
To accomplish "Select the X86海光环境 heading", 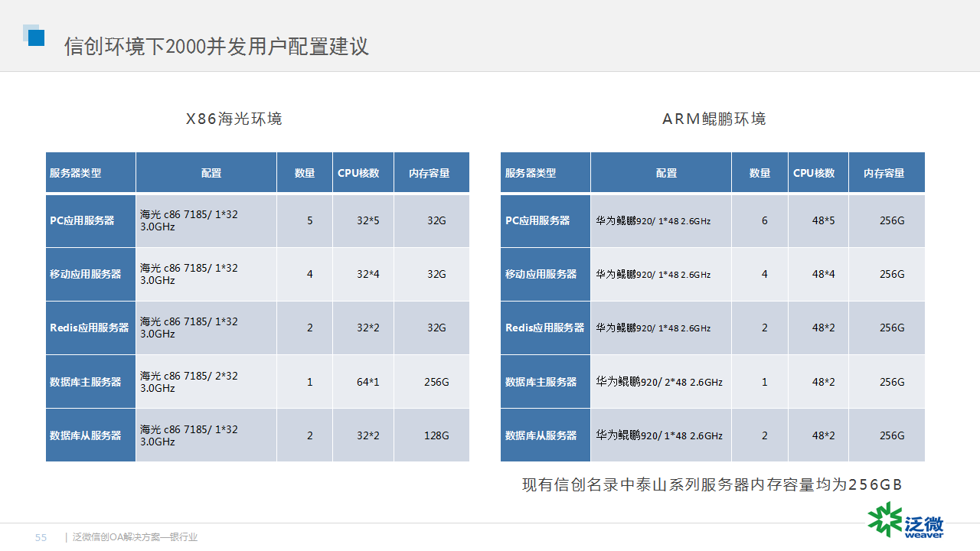I will (x=234, y=119).
